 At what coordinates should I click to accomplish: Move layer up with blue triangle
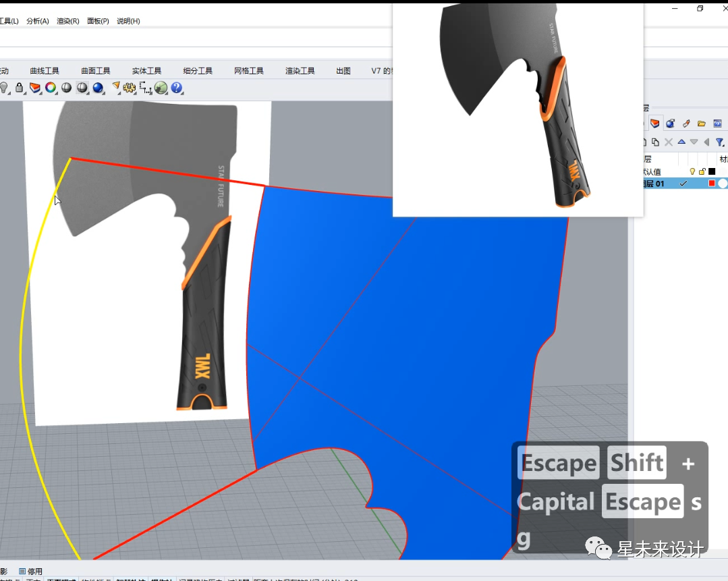(x=681, y=142)
